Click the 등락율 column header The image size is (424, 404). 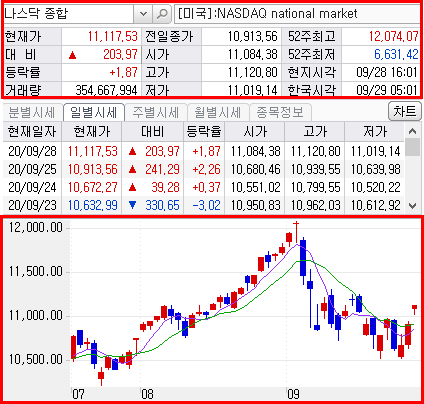[204, 131]
